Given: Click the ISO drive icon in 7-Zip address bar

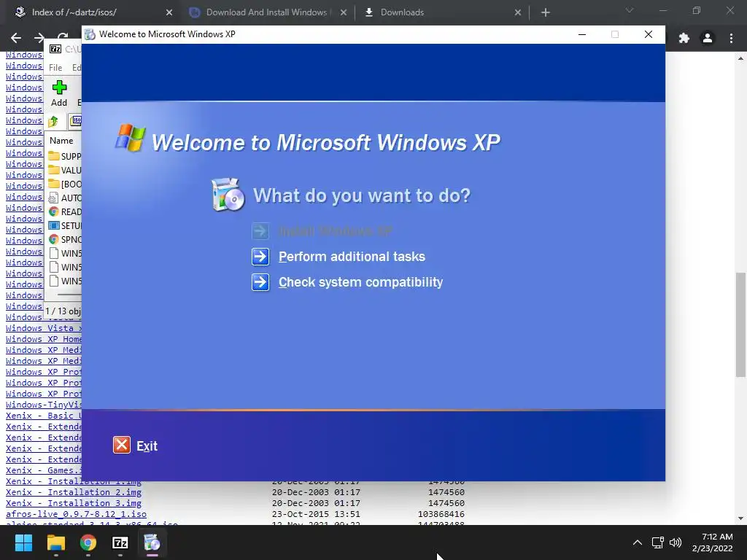Looking at the screenshot, I should click(76, 120).
